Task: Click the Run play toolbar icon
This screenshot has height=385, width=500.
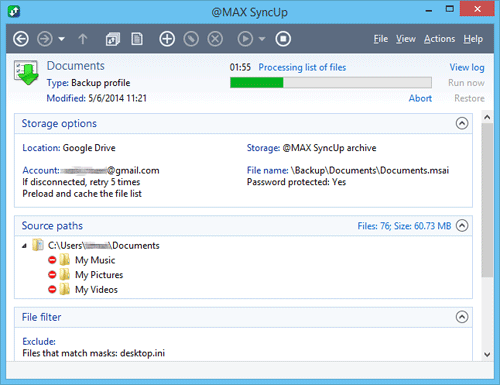Action: (245, 39)
